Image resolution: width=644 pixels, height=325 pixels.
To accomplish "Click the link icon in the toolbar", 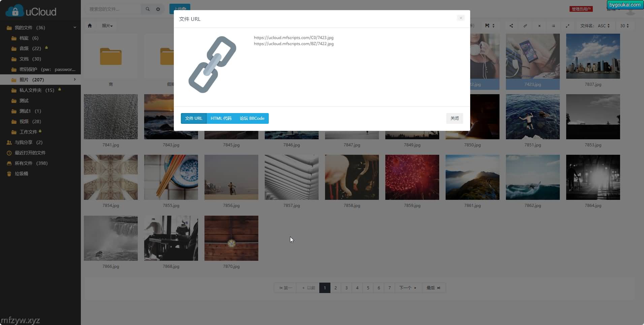I will [525, 26].
